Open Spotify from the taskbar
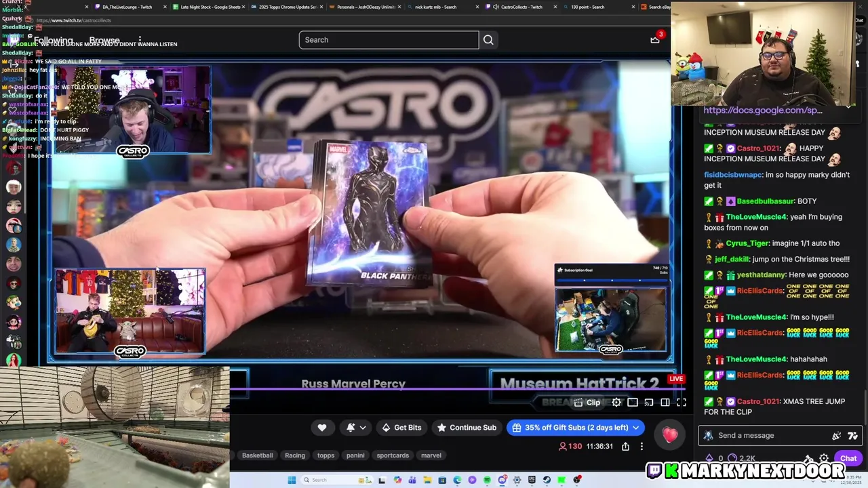The height and width of the screenshot is (488, 868). 487,480
